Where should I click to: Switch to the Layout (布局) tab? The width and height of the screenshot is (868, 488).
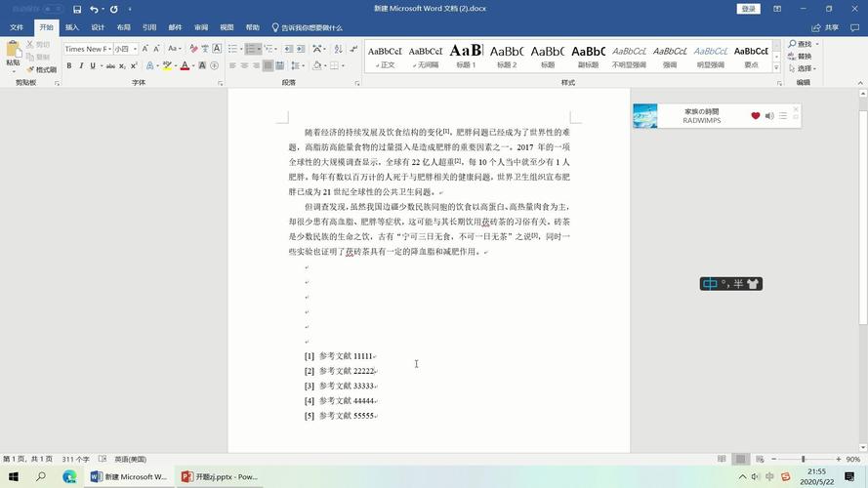(123, 27)
